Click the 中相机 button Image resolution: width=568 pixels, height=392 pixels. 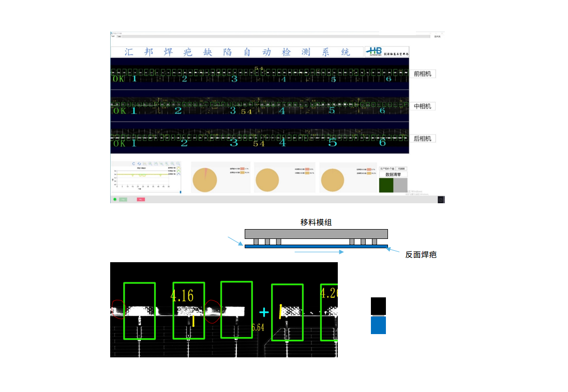click(x=422, y=106)
